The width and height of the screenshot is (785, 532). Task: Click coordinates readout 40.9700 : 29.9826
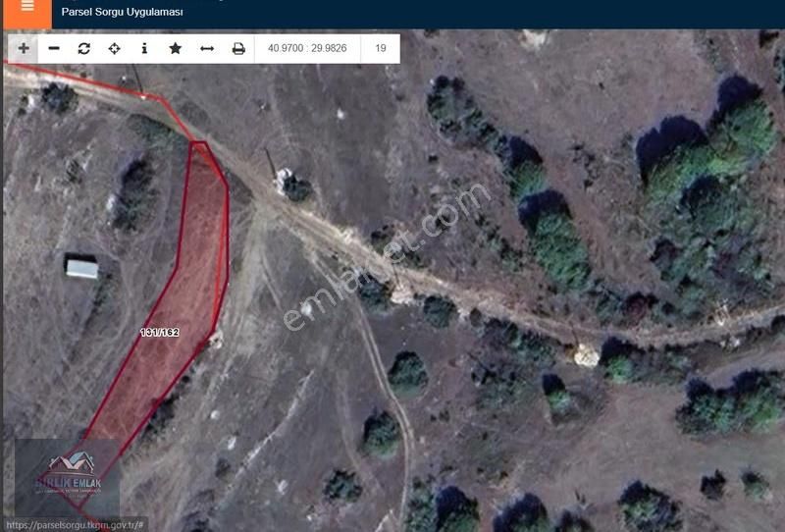(x=307, y=49)
